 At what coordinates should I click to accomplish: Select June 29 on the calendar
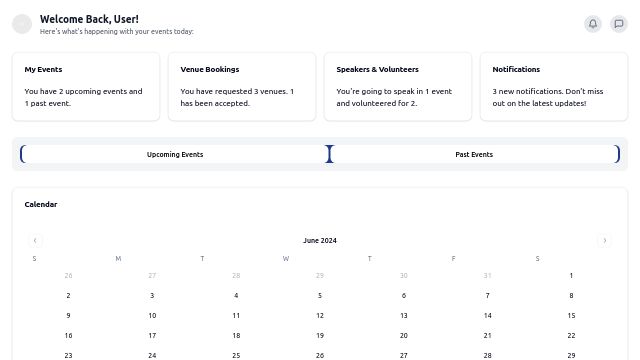571,355
